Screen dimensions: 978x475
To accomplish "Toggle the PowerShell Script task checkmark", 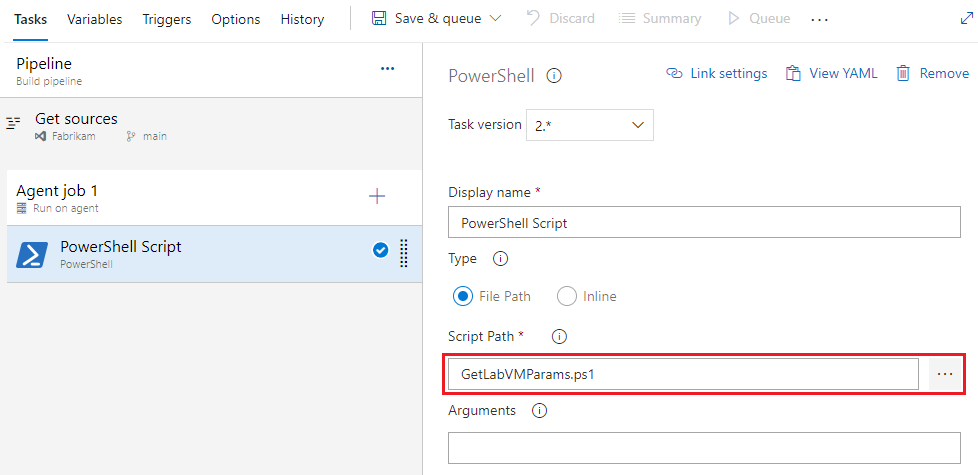I will coord(380,250).
